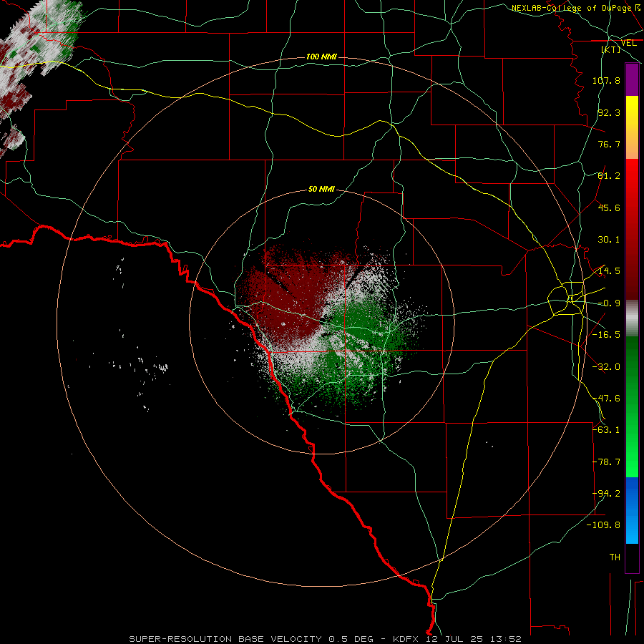Screen dimensions: 644x644
Task: Select the 61.2 scale value
Action: tap(609, 176)
